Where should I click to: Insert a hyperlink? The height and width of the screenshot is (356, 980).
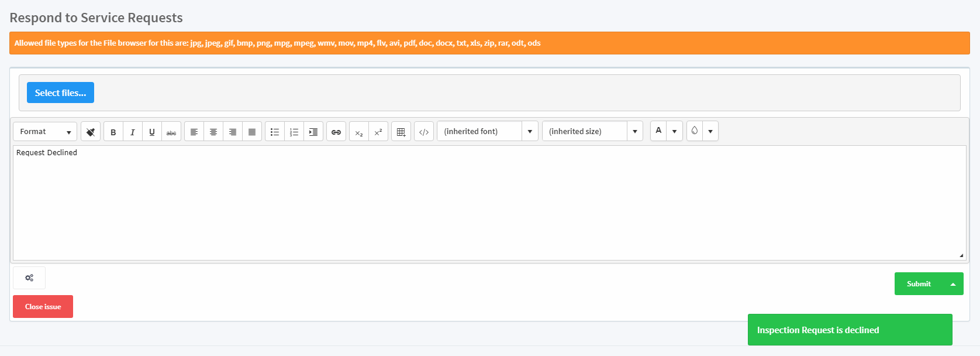pos(336,132)
